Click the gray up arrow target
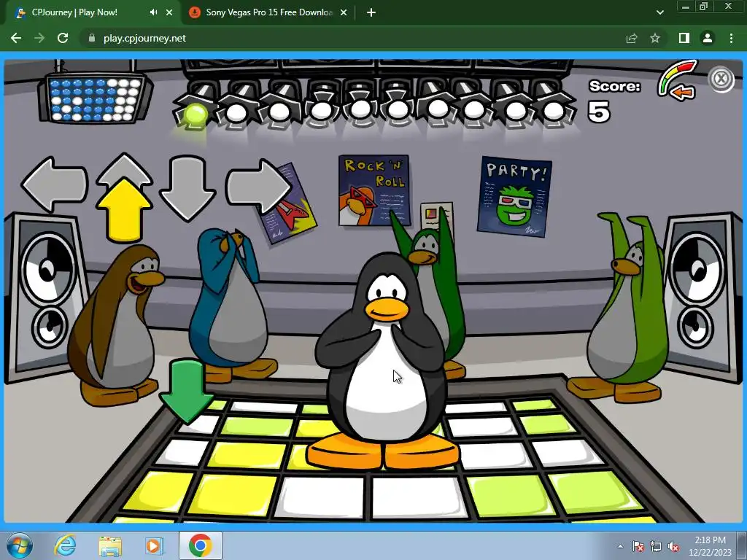 [124, 168]
